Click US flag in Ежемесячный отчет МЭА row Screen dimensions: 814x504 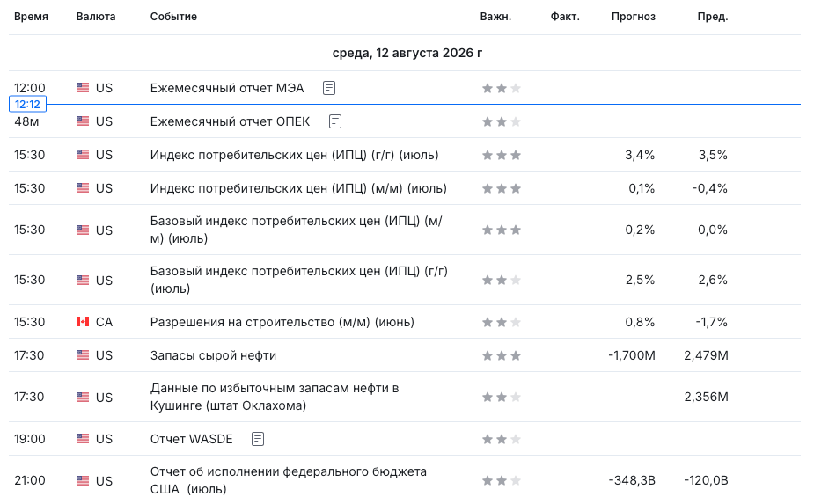83,88
